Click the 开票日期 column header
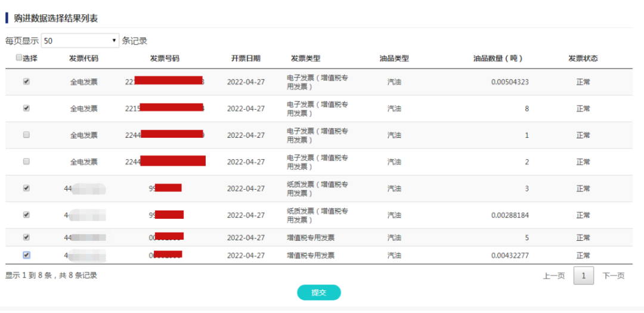 [246, 58]
